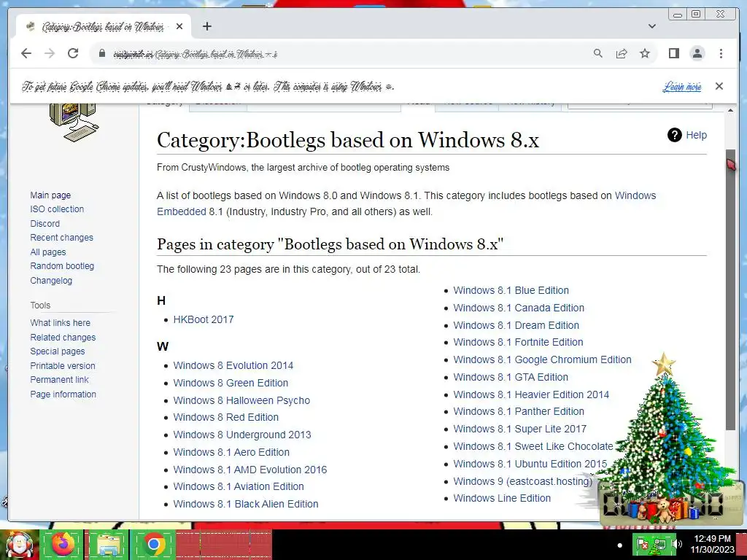The width and height of the screenshot is (747, 560).
Task: Open Changelog in the sidebar
Action: (x=51, y=281)
